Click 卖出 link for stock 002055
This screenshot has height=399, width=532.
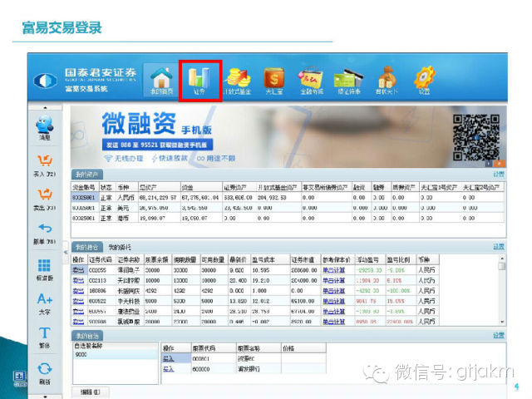click(x=78, y=270)
